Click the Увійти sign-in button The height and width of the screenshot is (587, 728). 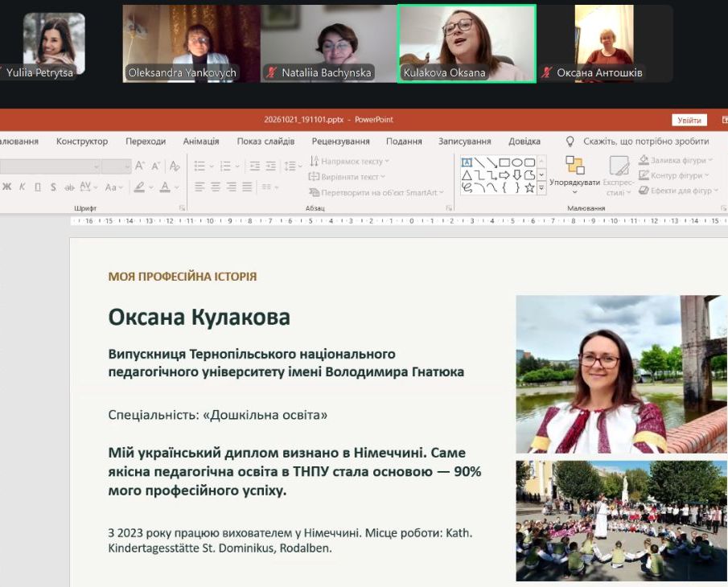click(x=689, y=120)
